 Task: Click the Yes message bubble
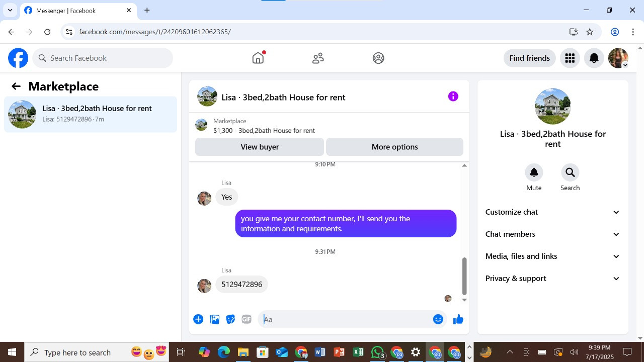[x=227, y=197]
